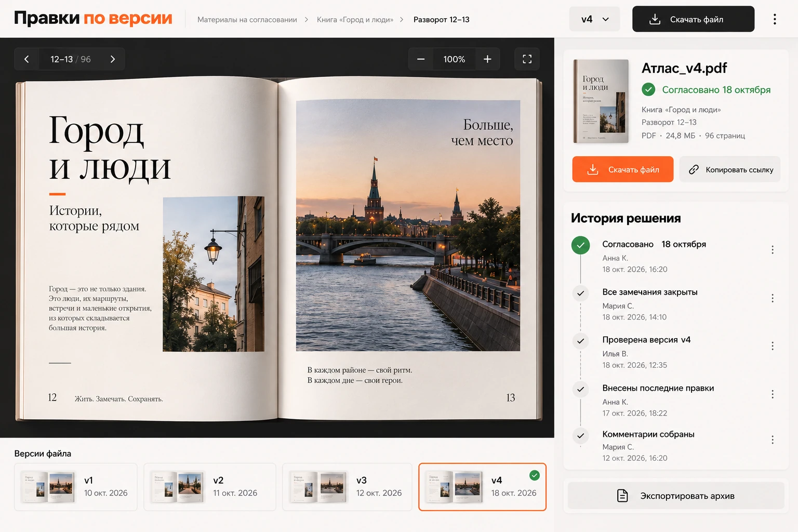The width and height of the screenshot is (798, 532).
Task: Click the green check on the v4 card
Action: pyautogui.click(x=535, y=475)
